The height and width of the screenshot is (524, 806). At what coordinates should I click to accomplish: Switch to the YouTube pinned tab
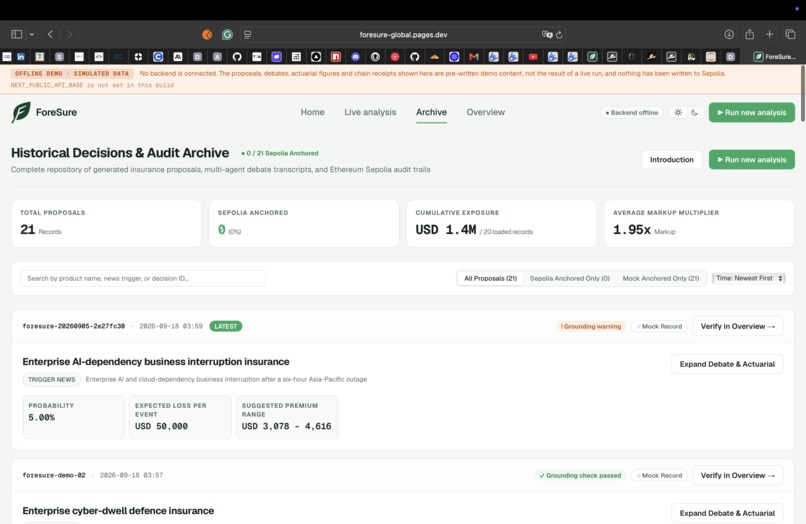[x=533, y=57]
